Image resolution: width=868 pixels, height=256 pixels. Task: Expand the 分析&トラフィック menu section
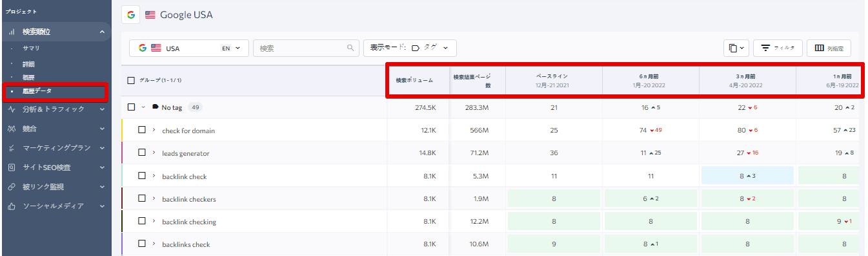click(x=102, y=109)
